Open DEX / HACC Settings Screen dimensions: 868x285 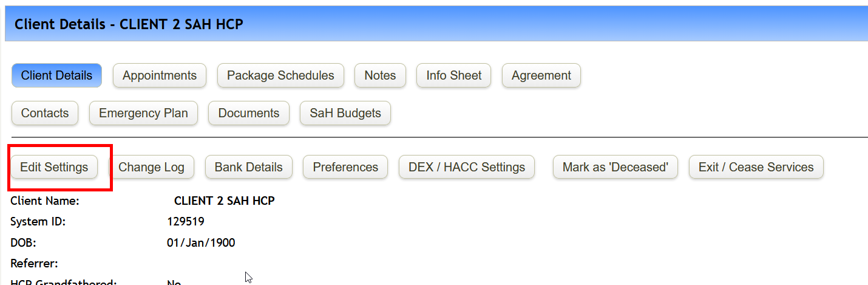(467, 168)
